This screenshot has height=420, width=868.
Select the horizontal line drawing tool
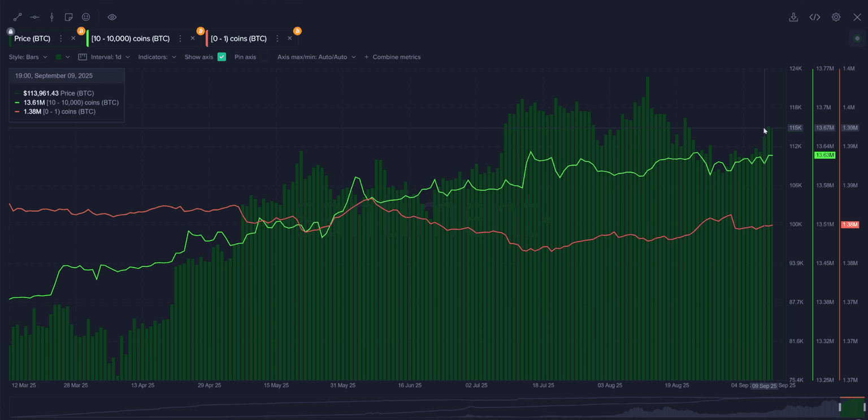[x=34, y=17]
